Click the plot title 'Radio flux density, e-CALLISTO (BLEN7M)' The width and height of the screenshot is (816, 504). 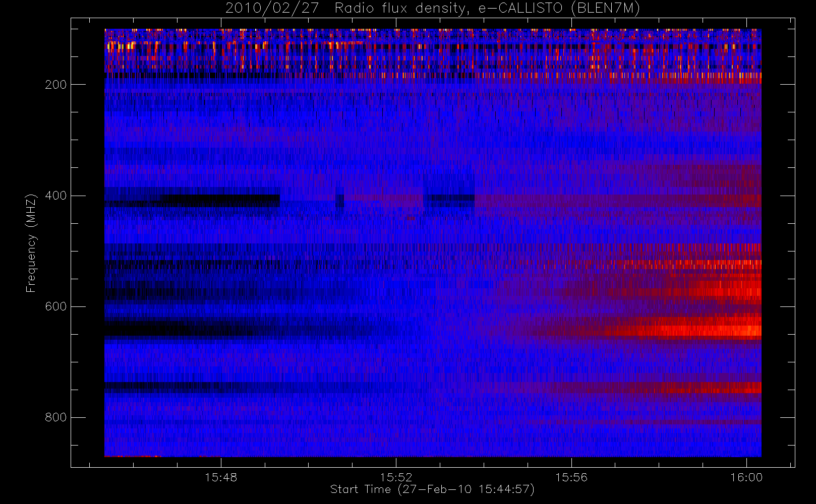487,9
